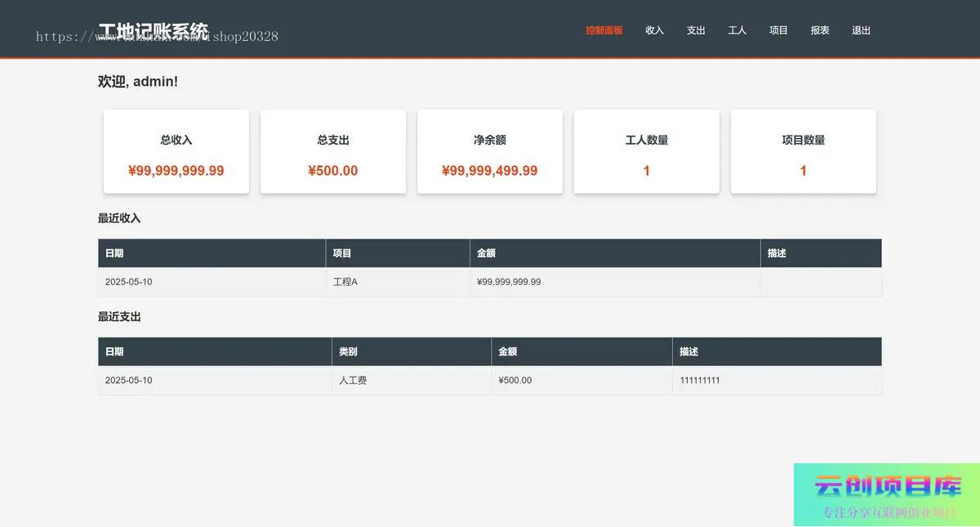
Task: Click the 项目 column header in income table
Action: pyautogui.click(x=342, y=253)
